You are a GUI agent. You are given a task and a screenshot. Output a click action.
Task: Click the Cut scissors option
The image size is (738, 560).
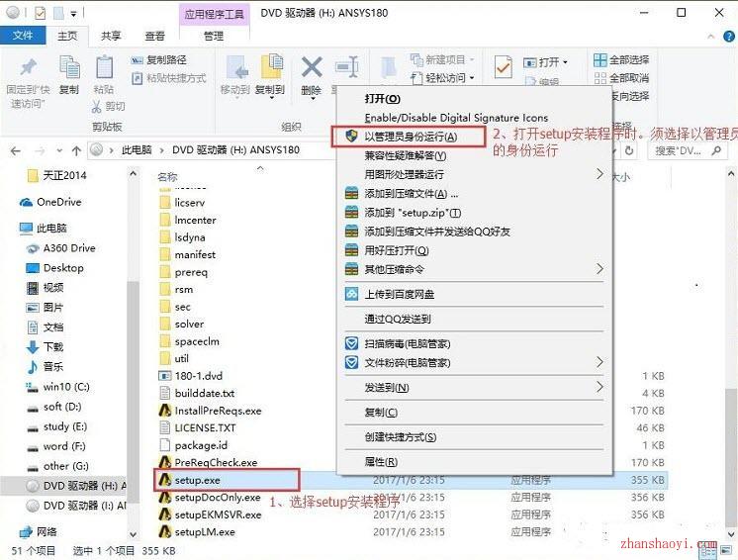[108, 106]
